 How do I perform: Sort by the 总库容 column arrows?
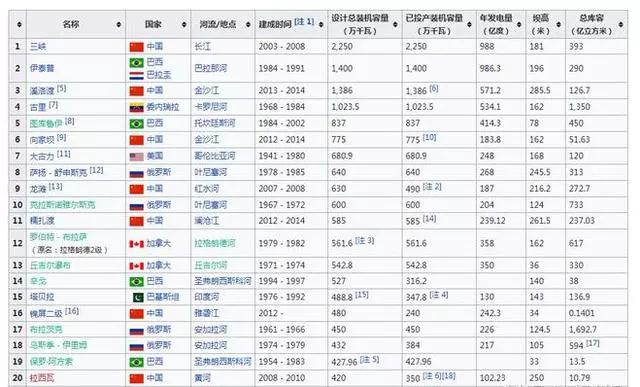click(x=621, y=24)
